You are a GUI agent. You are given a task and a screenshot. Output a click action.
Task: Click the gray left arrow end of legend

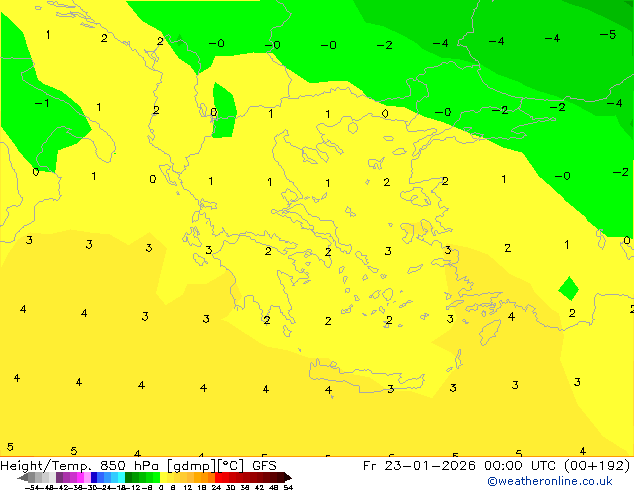pos(23,477)
